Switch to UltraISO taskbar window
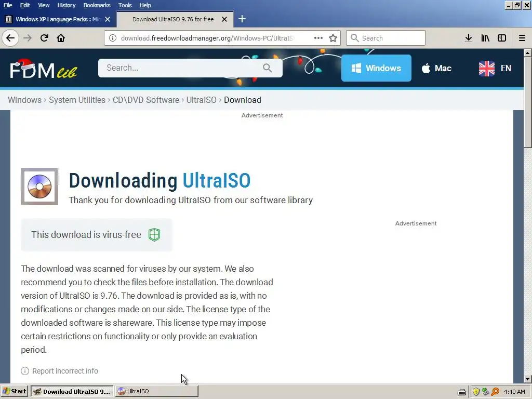Viewport: 532px width, 399px height. click(x=156, y=391)
